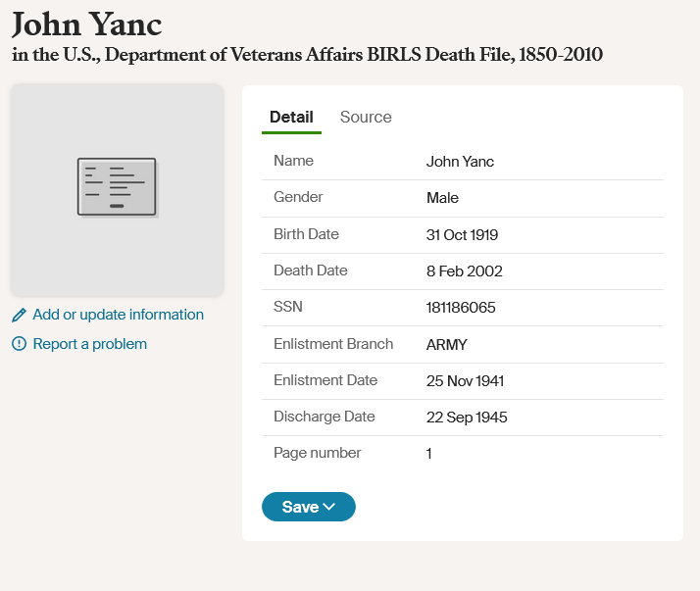Screen dimensions: 700x591
Task: Click the document card icon in gray panel
Action: click(x=118, y=187)
